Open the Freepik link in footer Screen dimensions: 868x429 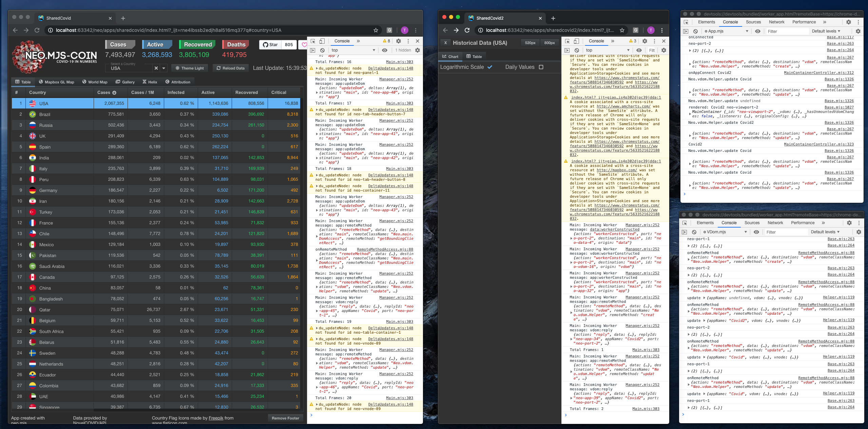click(216, 418)
